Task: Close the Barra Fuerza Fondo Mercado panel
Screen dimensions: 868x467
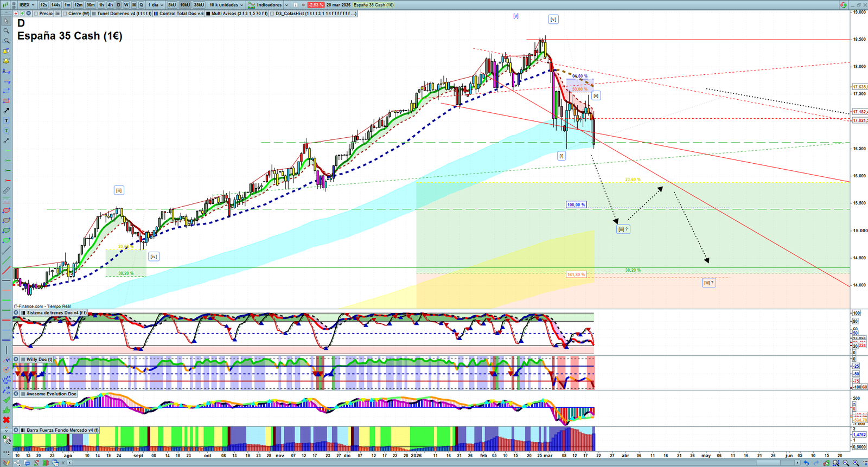Action: [16, 430]
